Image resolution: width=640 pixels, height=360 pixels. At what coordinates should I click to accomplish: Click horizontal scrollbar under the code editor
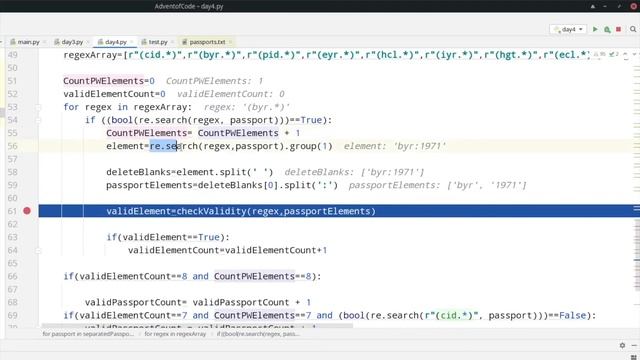coord(197,326)
